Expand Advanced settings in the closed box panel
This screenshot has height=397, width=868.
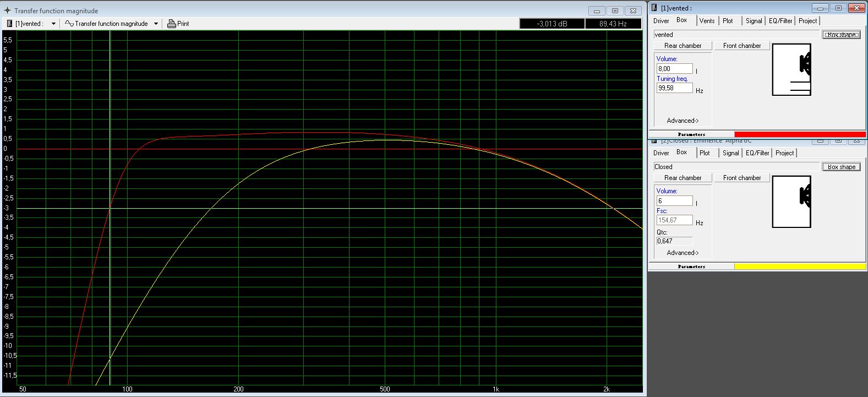tap(683, 253)
